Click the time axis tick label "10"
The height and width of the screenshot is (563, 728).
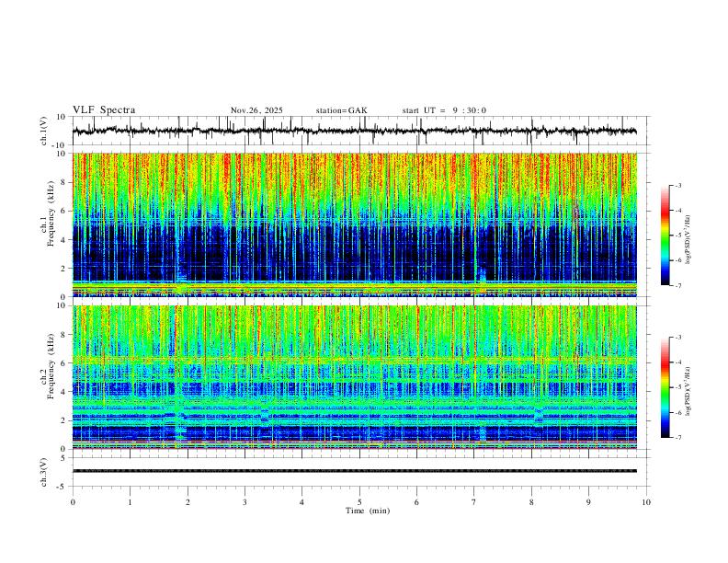pos(646,502)
